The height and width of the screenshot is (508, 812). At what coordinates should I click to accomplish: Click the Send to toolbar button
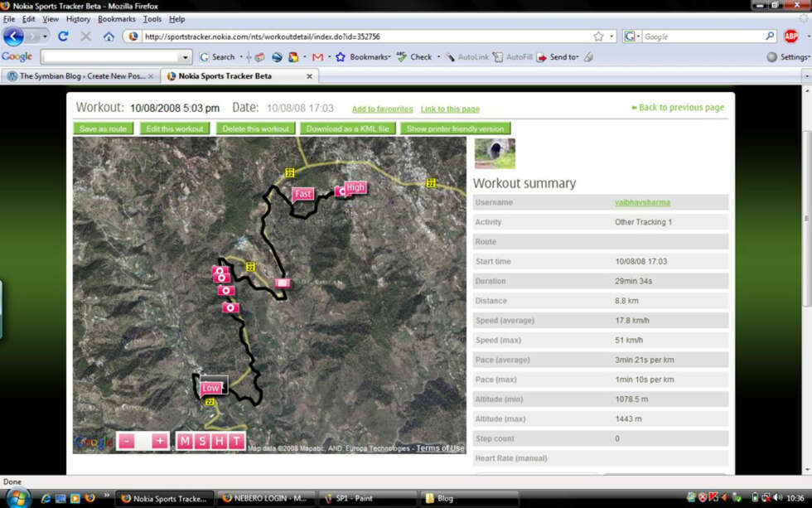coord(557,57)
